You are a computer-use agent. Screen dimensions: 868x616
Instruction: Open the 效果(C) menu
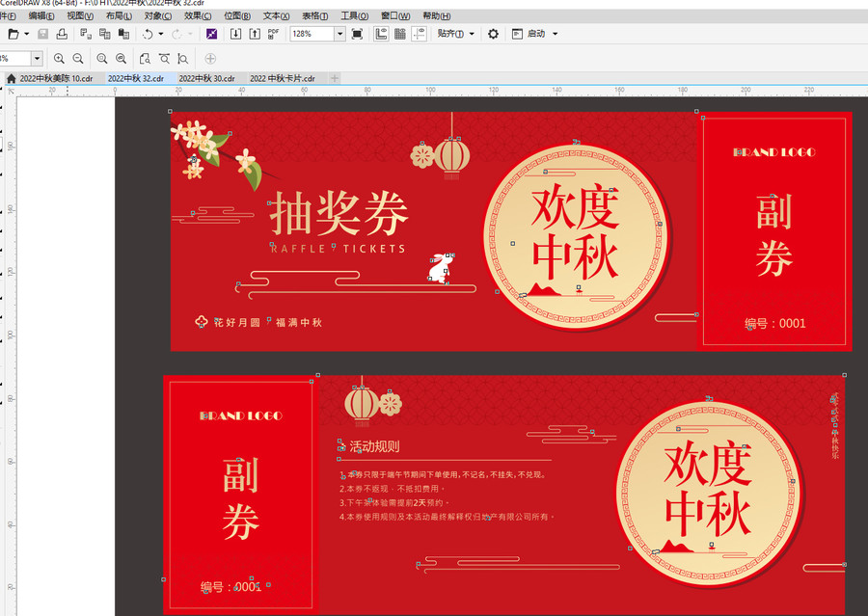198,16
